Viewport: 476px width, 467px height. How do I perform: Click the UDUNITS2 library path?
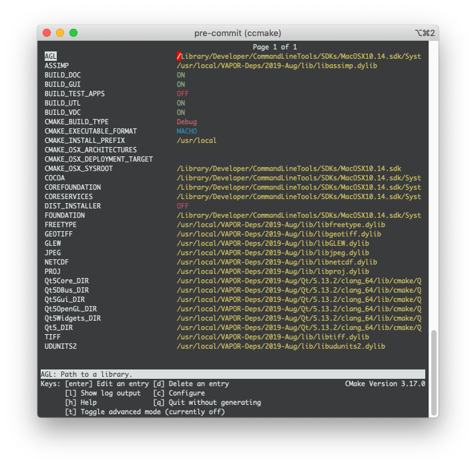pos(280,347)
